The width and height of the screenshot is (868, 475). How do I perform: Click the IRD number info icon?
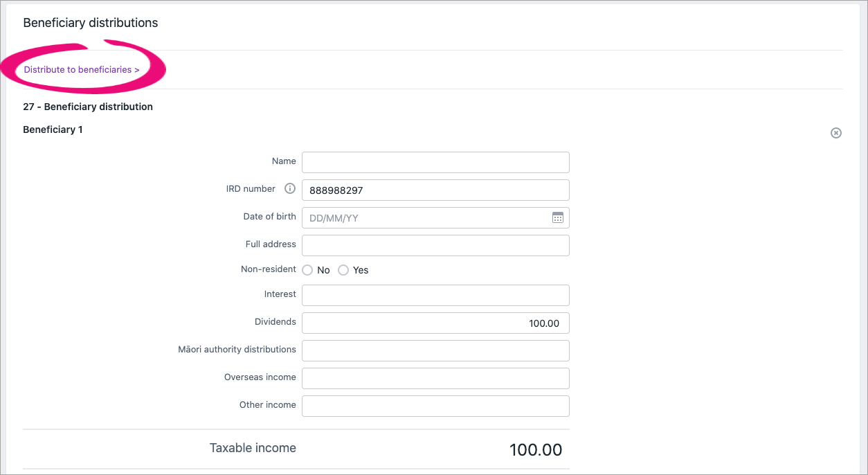pos(290,189)
